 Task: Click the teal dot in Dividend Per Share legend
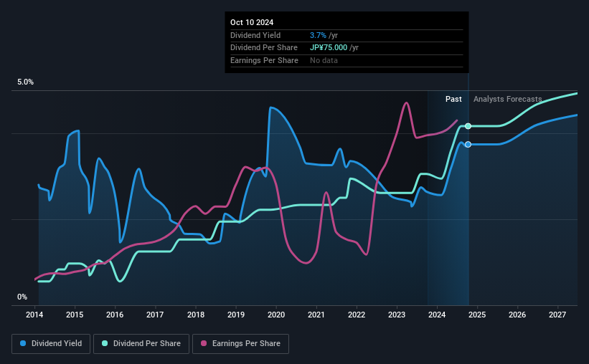pos(105,343)
